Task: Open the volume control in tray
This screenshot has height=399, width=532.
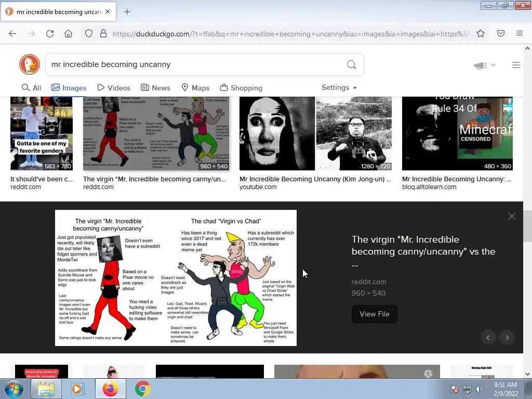Action: coord(479,389)
